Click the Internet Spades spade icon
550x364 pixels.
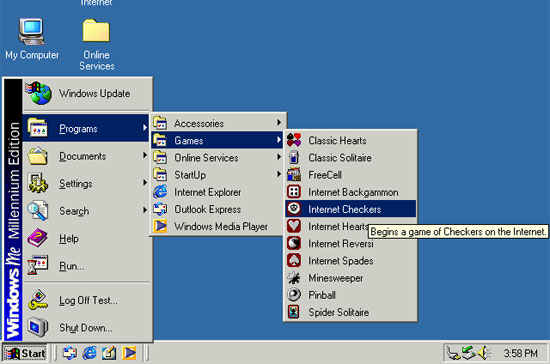click(x=294, y=260)
